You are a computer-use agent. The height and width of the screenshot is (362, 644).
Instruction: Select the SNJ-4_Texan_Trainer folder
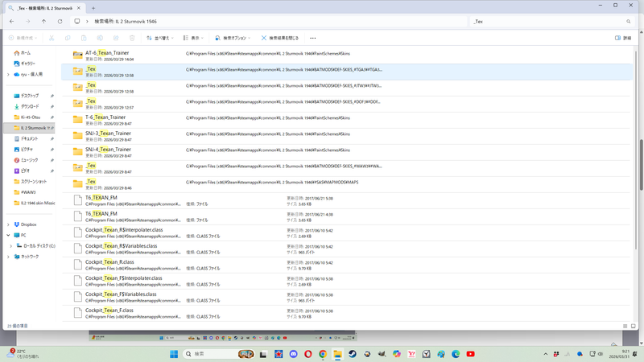347,152
